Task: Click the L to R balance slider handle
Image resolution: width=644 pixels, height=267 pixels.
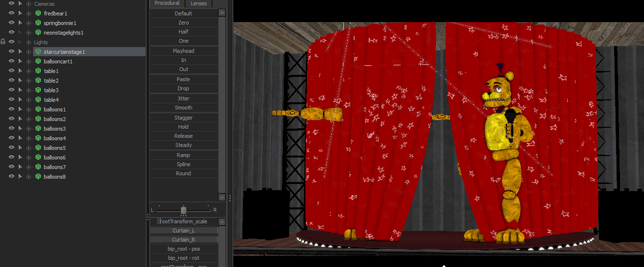Action: point(183,210)
